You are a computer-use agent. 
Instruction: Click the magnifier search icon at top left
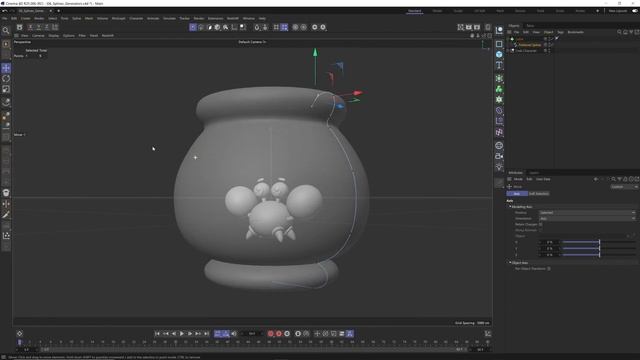[6, 31]
